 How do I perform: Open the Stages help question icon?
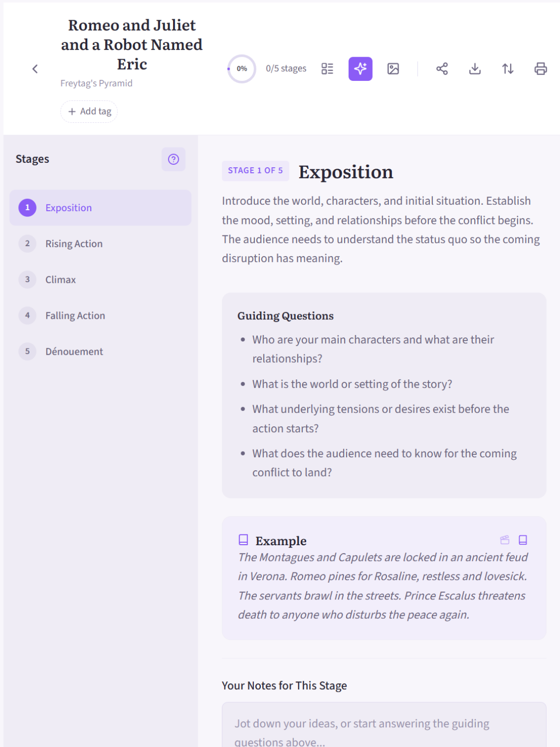pyautogui.click(x=174, y=159)
